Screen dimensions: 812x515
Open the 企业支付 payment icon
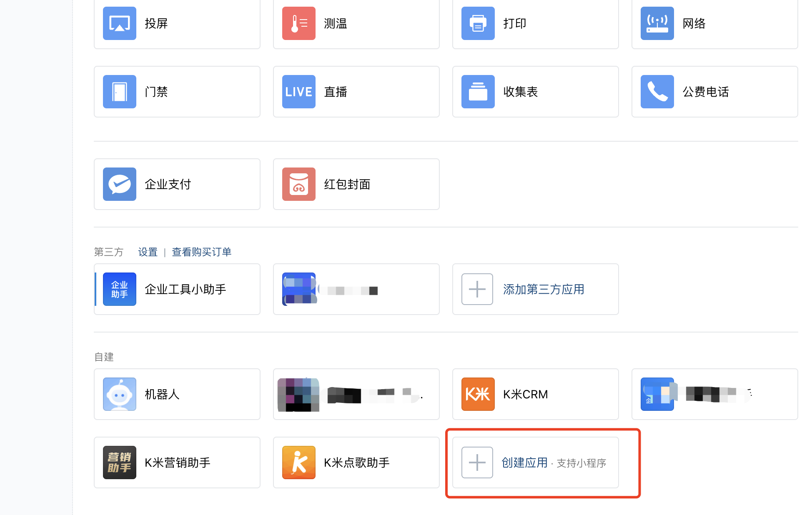[119, 184]
